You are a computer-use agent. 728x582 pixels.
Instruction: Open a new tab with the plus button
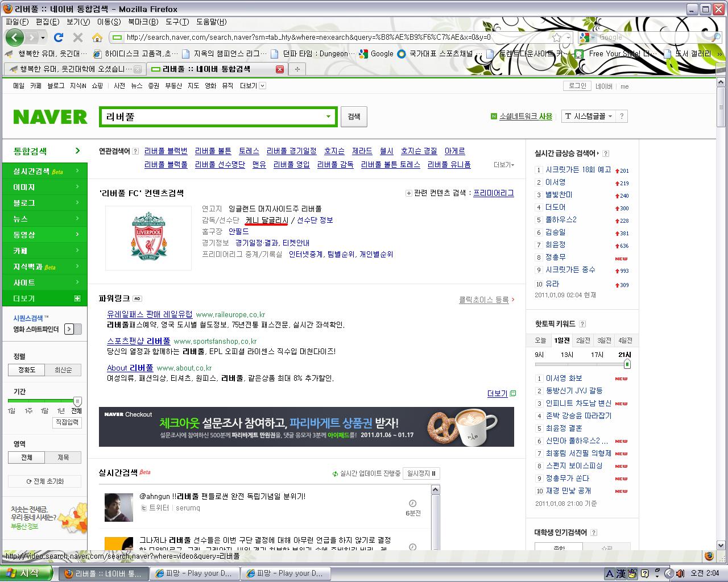pyautogui.click(x=296, y=69)
